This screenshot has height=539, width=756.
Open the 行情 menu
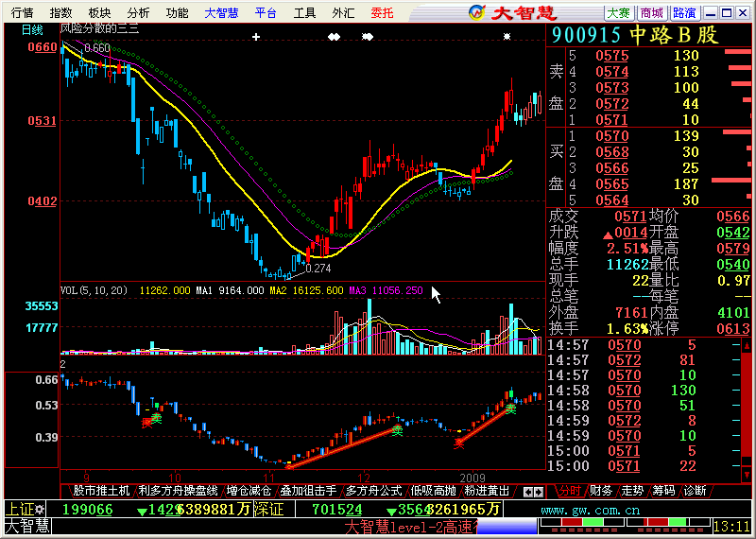[22, 12]
